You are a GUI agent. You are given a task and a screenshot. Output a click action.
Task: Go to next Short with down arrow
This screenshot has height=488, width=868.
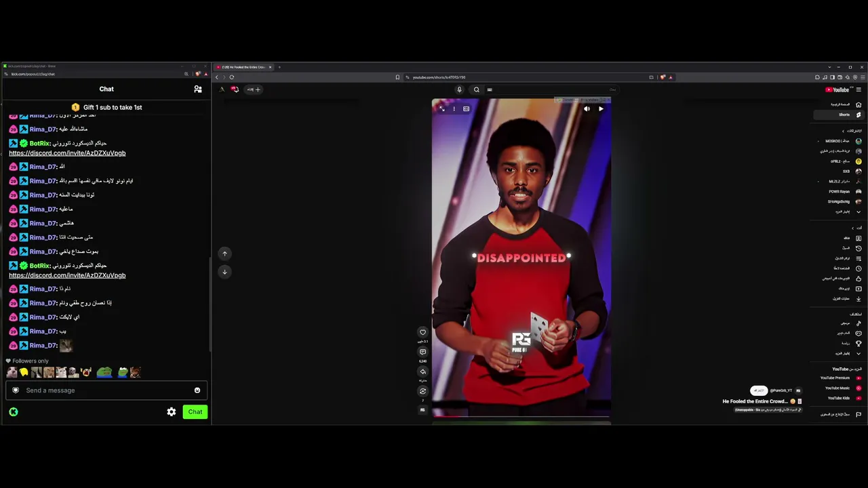click(x=224, y=272)
